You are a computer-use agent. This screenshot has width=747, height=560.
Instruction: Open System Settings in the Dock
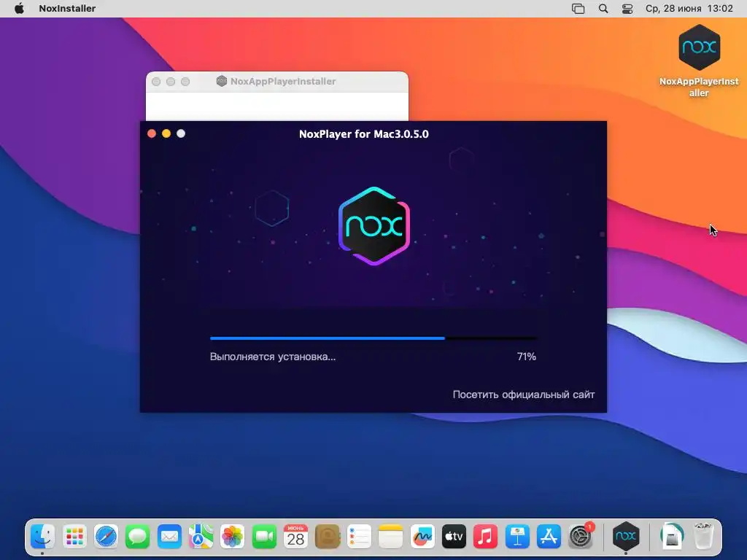[x=580, y=537]
